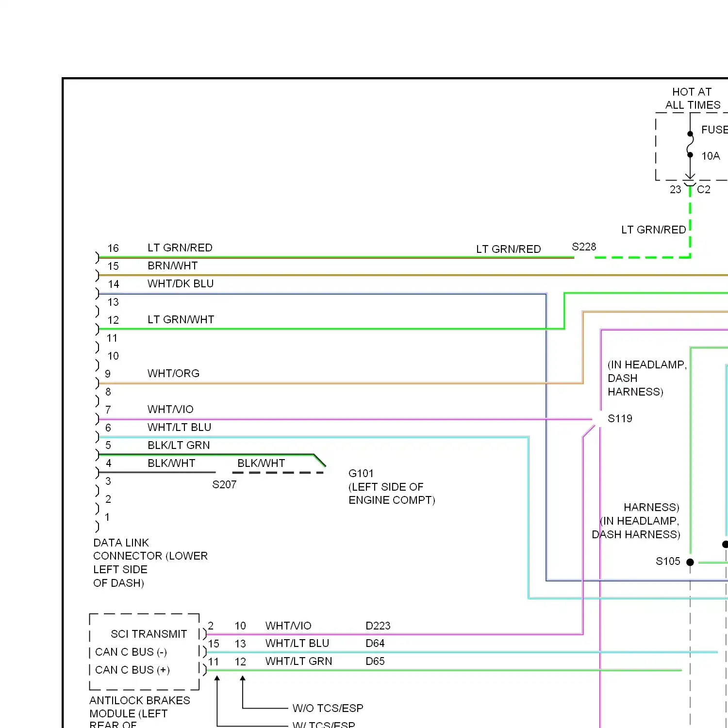
Task: Click the S207 splice label
Action: click(x=224, y=484)
